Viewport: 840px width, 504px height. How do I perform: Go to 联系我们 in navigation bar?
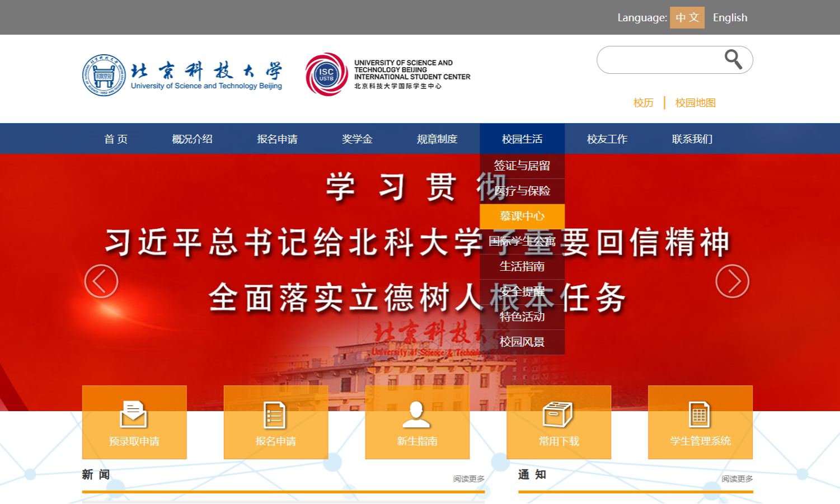click(692, 139)
